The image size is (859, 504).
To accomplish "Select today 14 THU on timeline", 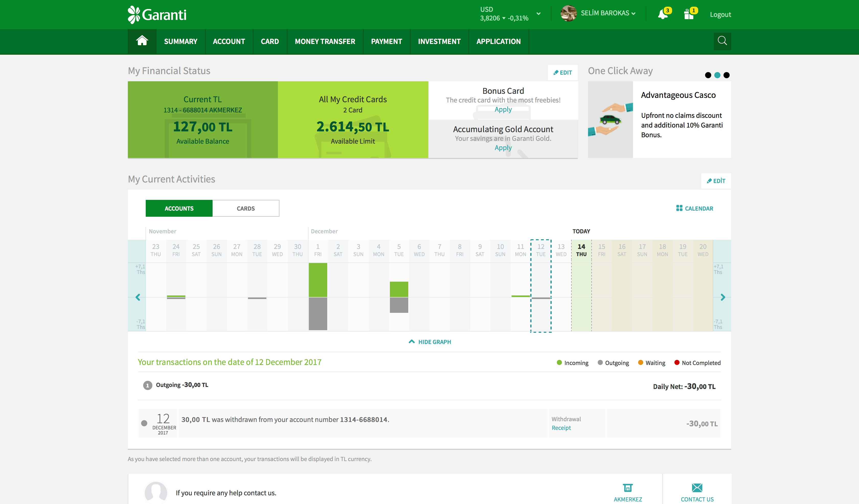I will [581, 250].
